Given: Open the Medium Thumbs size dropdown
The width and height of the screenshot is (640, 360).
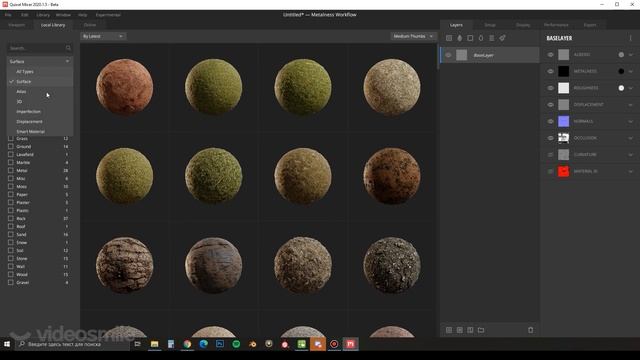Looking at the screenshot, I should click(x=413, y=36).
